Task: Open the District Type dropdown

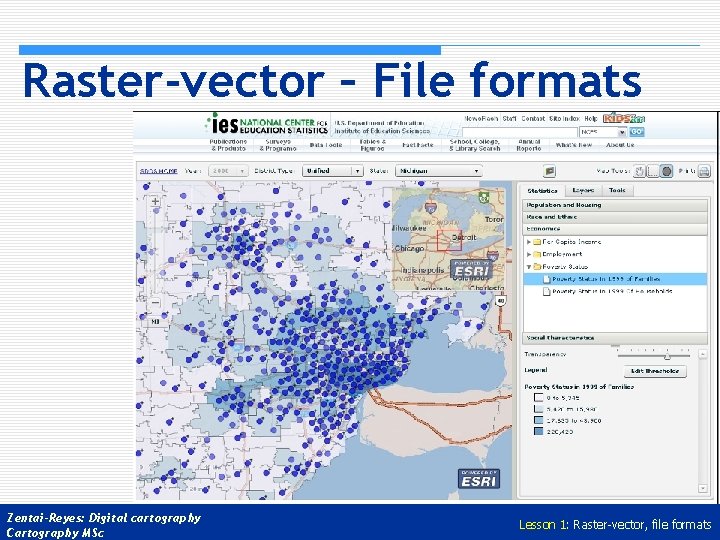Action: (333, 171)
